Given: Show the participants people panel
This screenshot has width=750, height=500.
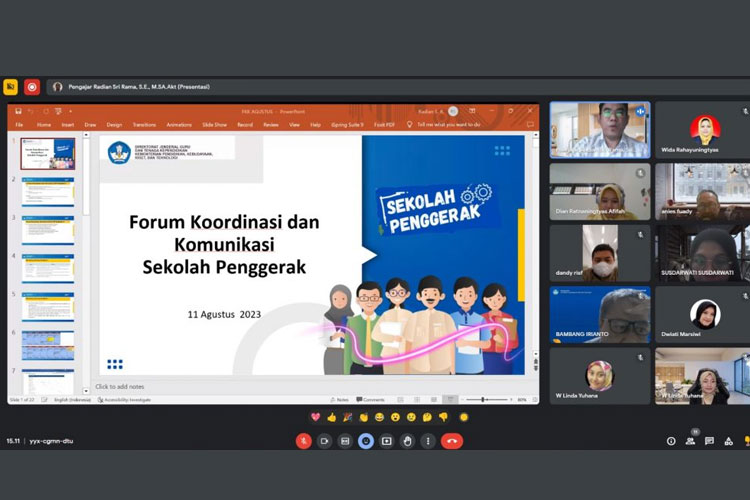Looking at the screenshot, I should click(x=690, y=441).
